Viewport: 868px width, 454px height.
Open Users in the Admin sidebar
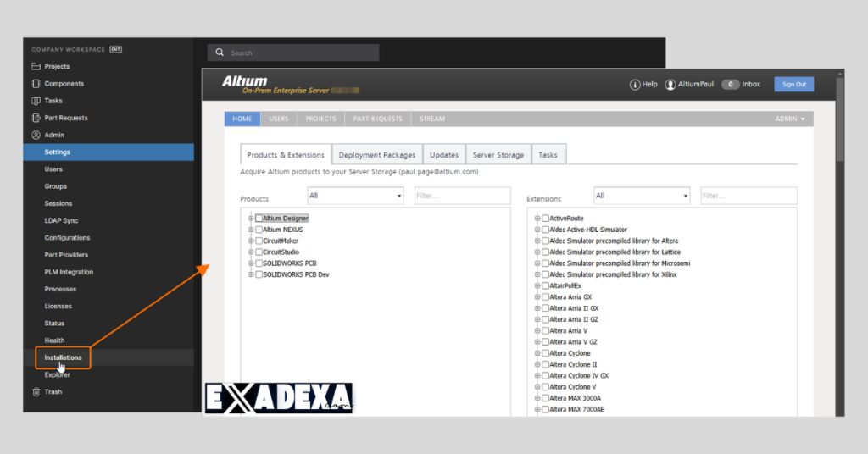(53, 169)
